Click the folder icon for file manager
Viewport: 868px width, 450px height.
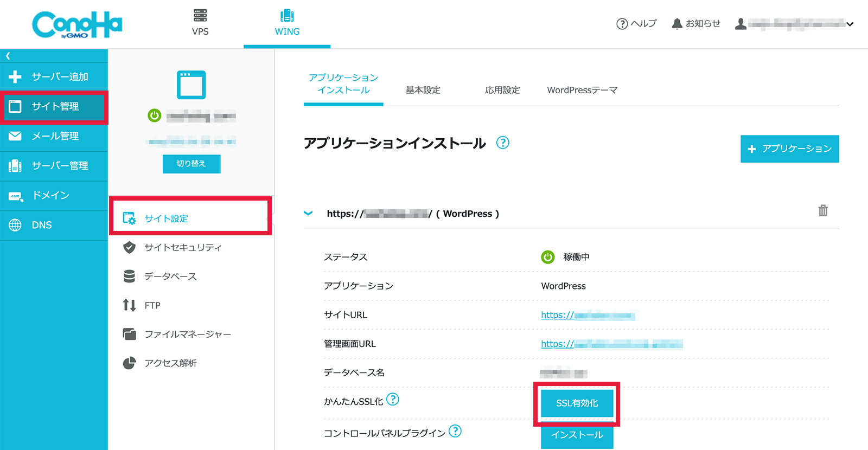tap(129, 334)
